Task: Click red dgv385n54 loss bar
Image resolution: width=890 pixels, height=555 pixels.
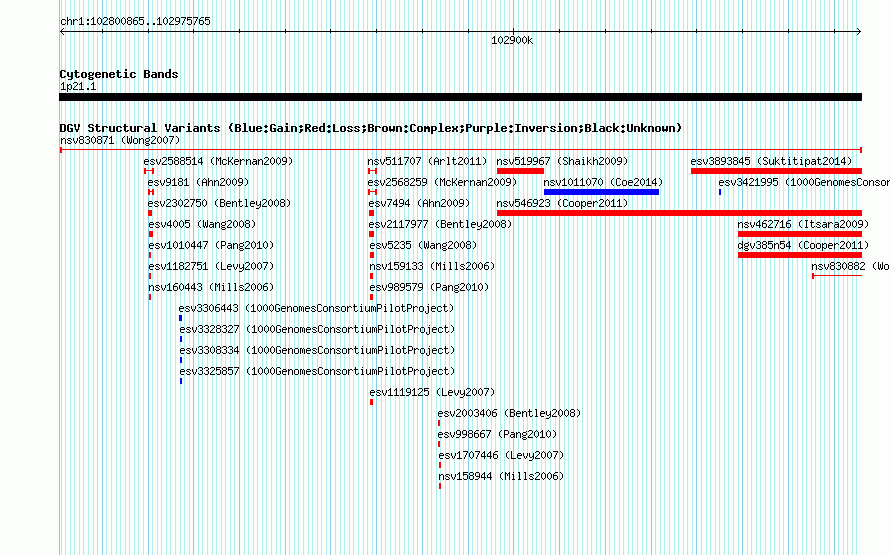Action: (800, 255)
